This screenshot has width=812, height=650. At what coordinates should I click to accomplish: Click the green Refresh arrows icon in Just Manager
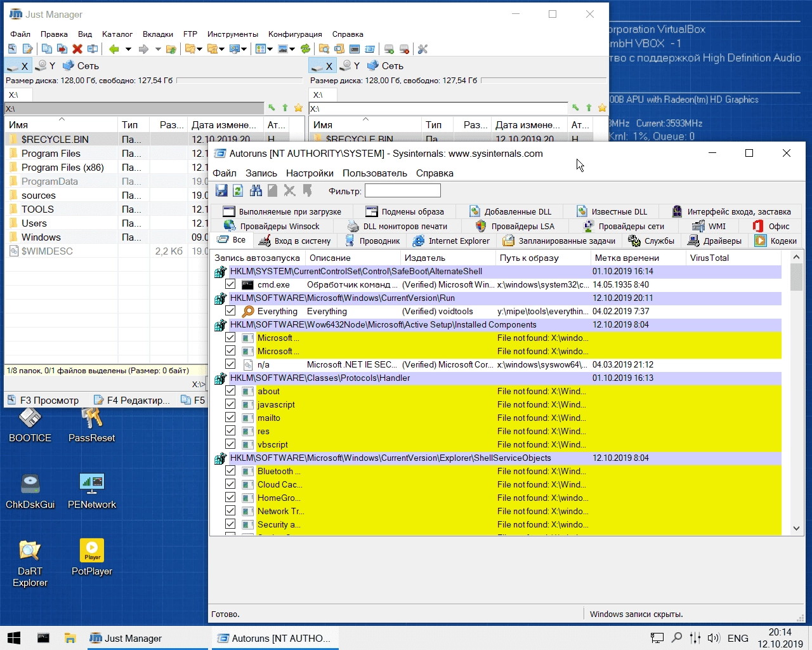(x=306, y=49)
